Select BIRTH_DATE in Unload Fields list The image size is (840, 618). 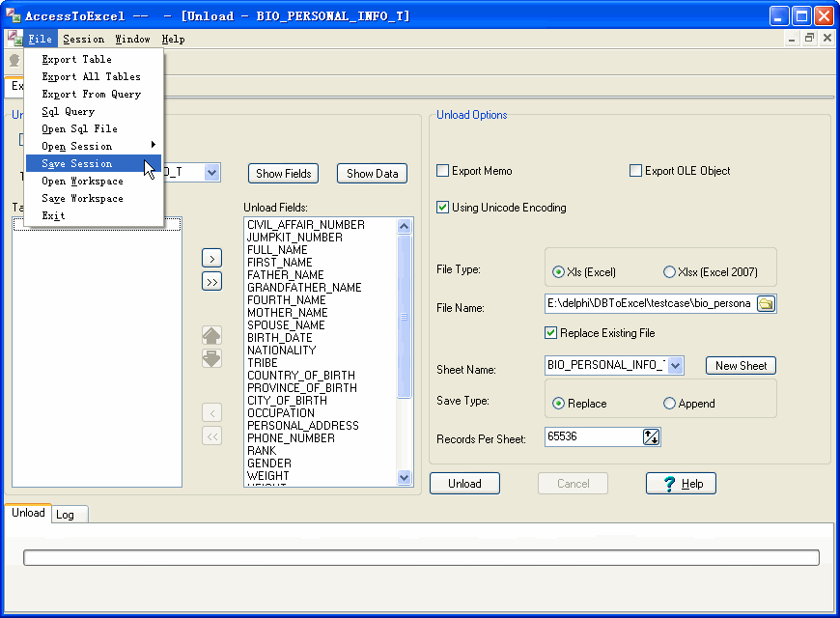(x=280, y=338)
